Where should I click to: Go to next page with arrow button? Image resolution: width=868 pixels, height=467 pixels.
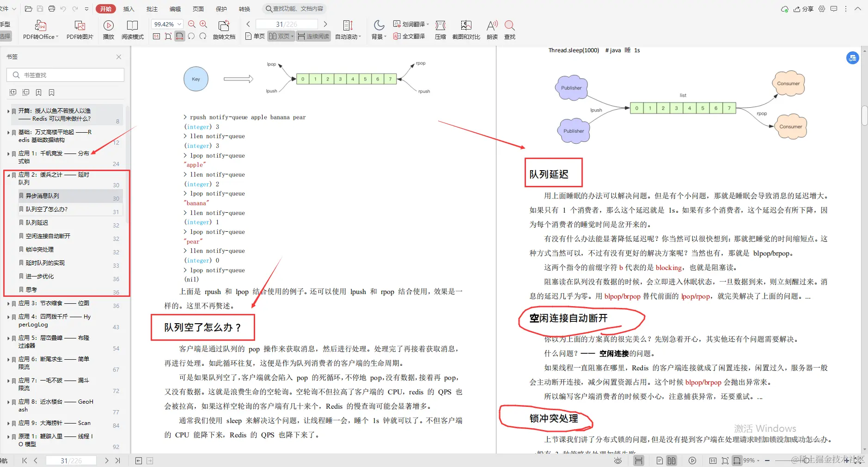pos(326,24)
